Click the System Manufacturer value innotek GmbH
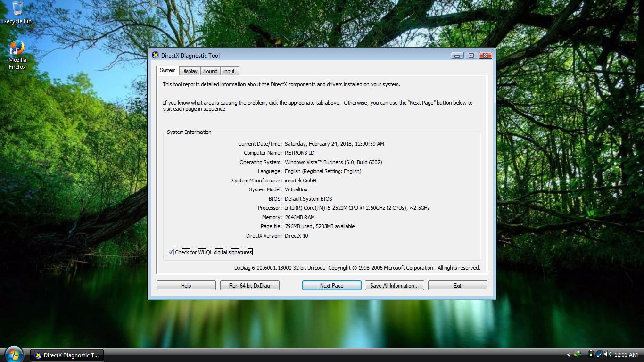 tap(300, 181)
